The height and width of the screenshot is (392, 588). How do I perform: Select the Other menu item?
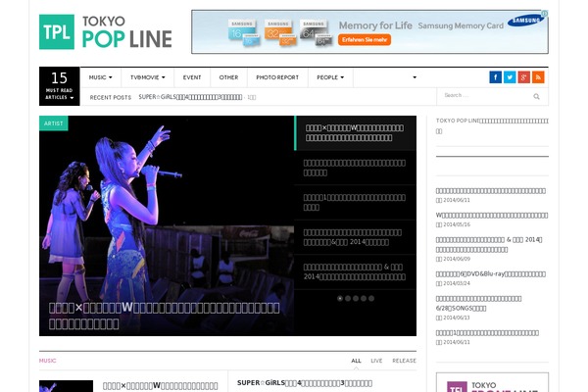pos(228,77)
